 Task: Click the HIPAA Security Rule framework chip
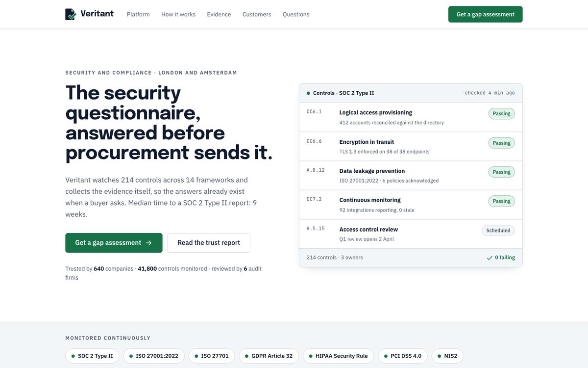point(339,356)
